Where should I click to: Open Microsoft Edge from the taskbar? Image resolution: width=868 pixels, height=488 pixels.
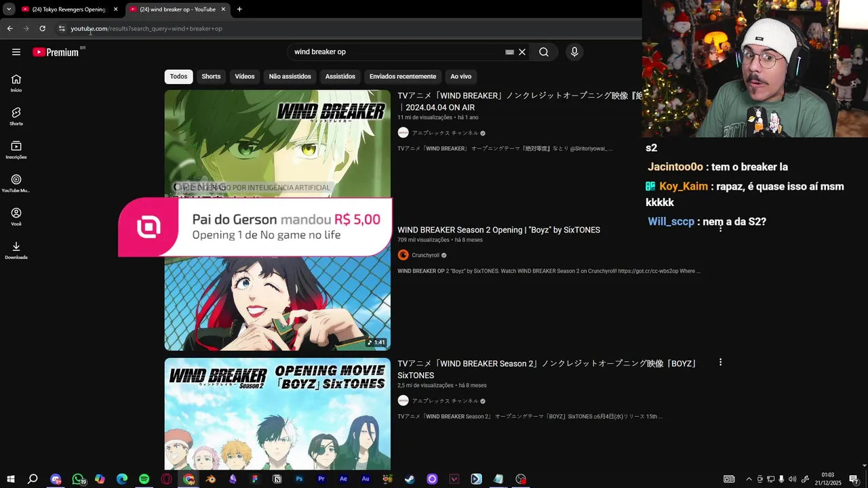coord(122,479)
